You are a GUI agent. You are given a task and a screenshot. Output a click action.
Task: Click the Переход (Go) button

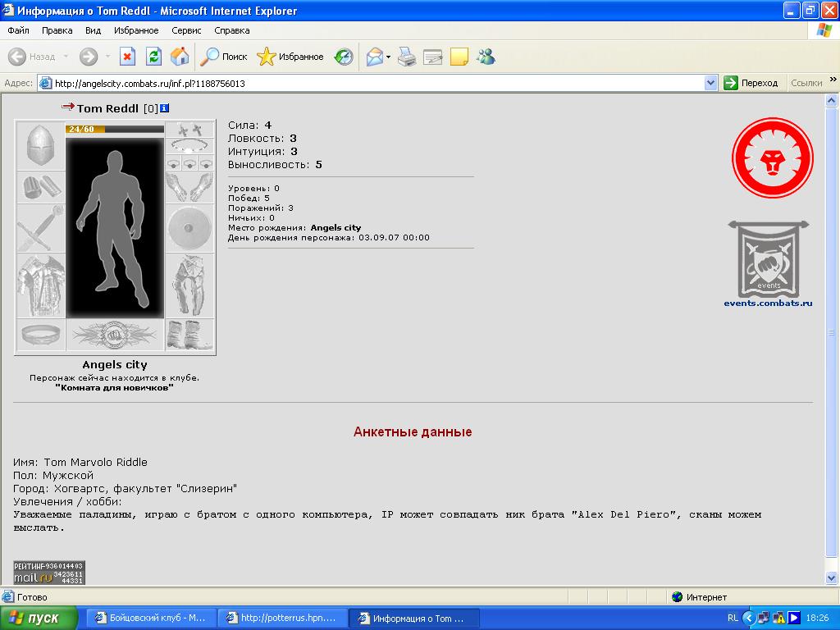[751, 83]
